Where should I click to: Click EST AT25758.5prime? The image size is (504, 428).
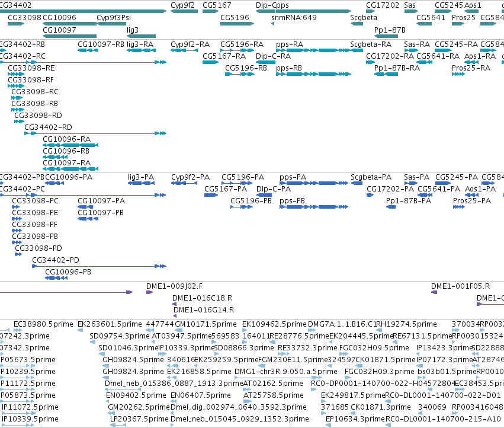tap(274, 395)
